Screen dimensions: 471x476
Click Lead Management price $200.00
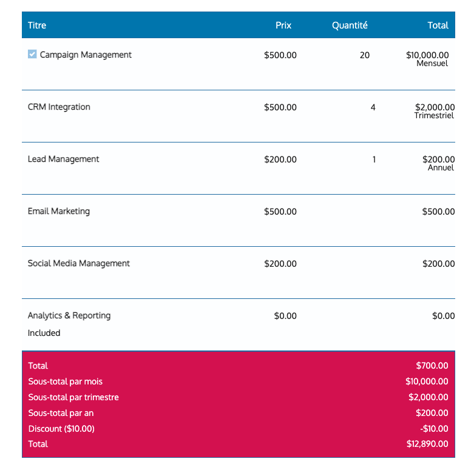coord(280,159)
